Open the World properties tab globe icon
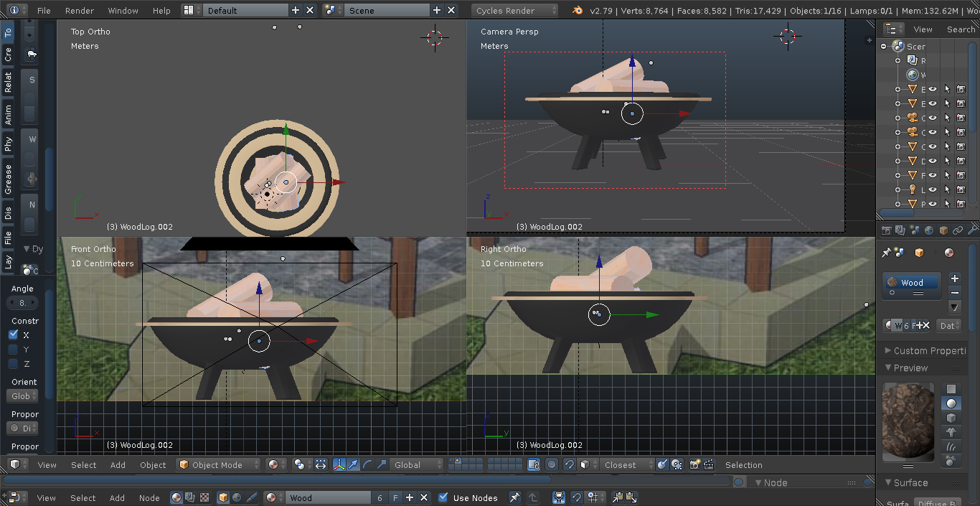This screenshot has width=980, height=506. click(930, 230)
